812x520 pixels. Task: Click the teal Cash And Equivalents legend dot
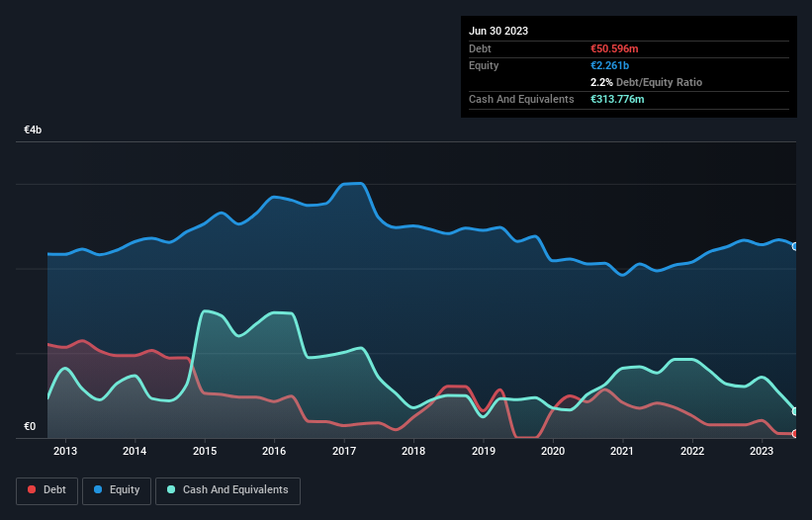(x=171, y=489)
